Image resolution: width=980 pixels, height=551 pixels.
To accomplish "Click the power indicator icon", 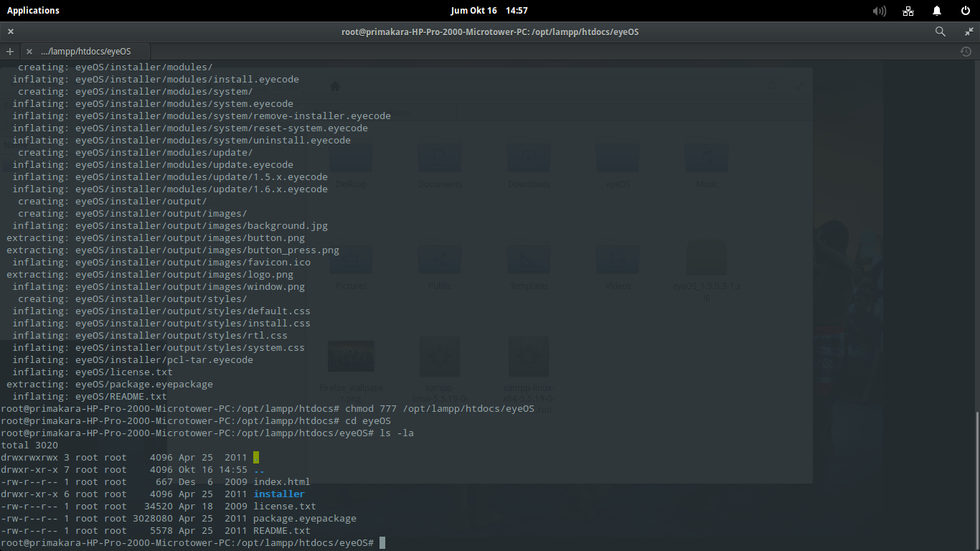I will coord(964,11).
